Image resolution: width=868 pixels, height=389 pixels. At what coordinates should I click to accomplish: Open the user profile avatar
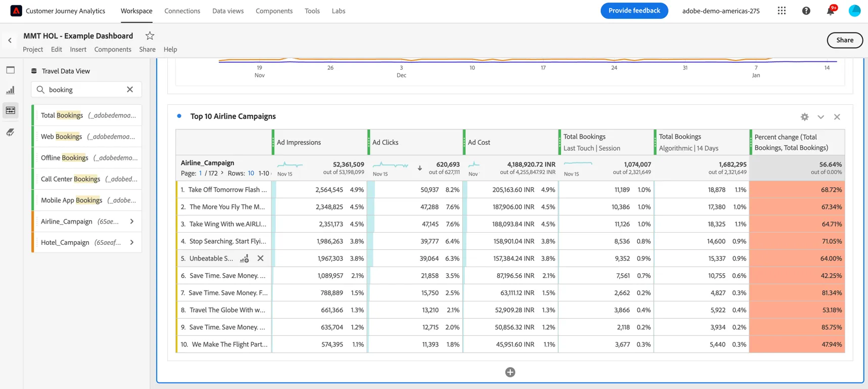pyautogui.click(x=854, y=11)
